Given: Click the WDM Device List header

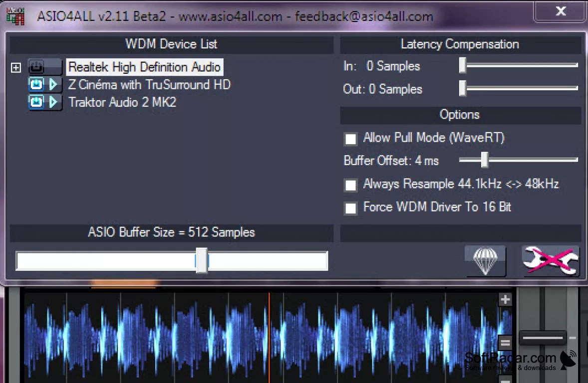Looking at the screenshot, I should click(x=171, y=44).
